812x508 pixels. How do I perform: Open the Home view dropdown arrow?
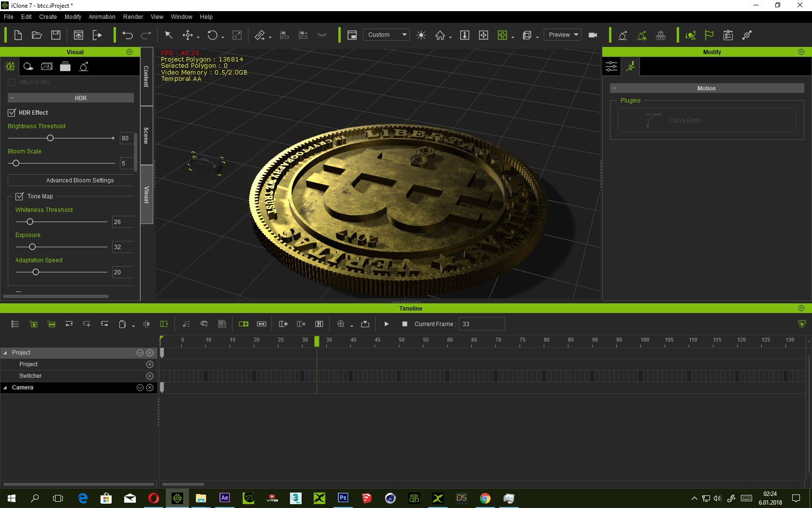coord(450,37)
